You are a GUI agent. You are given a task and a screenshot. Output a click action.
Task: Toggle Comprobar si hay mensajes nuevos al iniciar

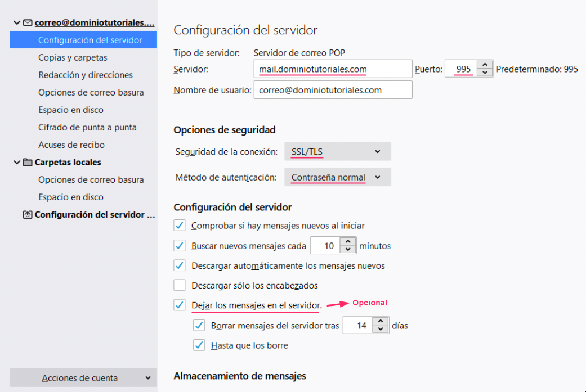tap(180, 226)
